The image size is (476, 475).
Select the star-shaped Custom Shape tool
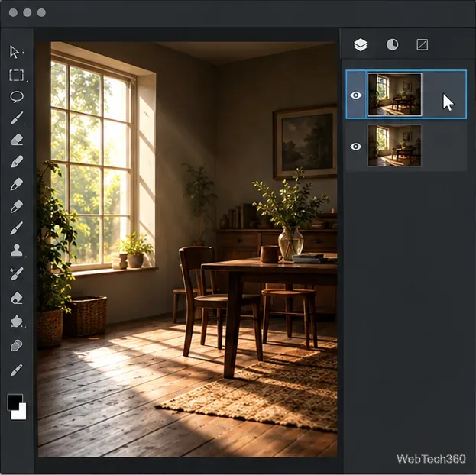[17, 322]
